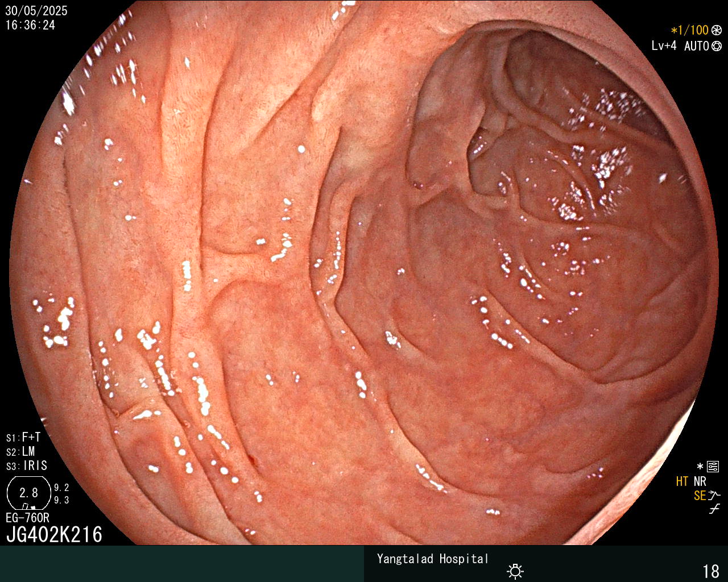728x582 pixels.
Task: Click the image settings sliders icon
Action: point(713,467)
